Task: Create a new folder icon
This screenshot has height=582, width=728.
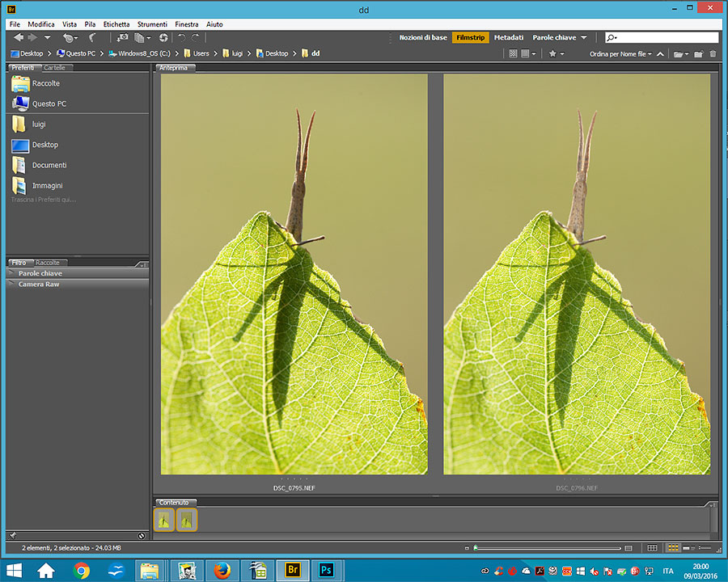Action: click(x=698, y=54)
